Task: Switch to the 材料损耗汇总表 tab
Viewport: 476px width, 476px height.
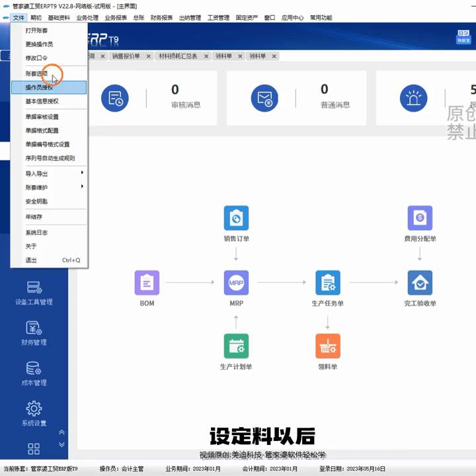Action: pyautogui.click(x=178, y=56)
